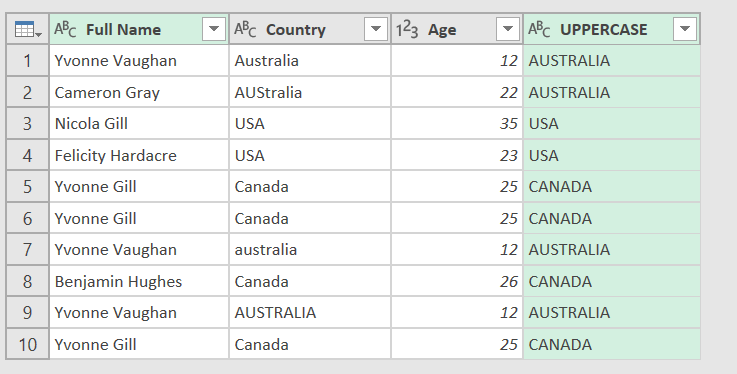This screenshot has width=737, height=374.
Task: Select row number 5
Action: coord(28,187)
